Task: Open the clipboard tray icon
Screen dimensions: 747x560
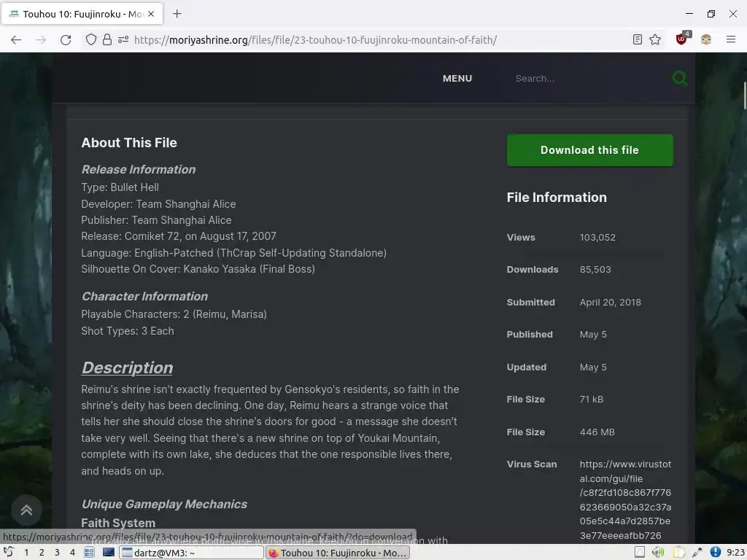Action: [x=678, y=553]
